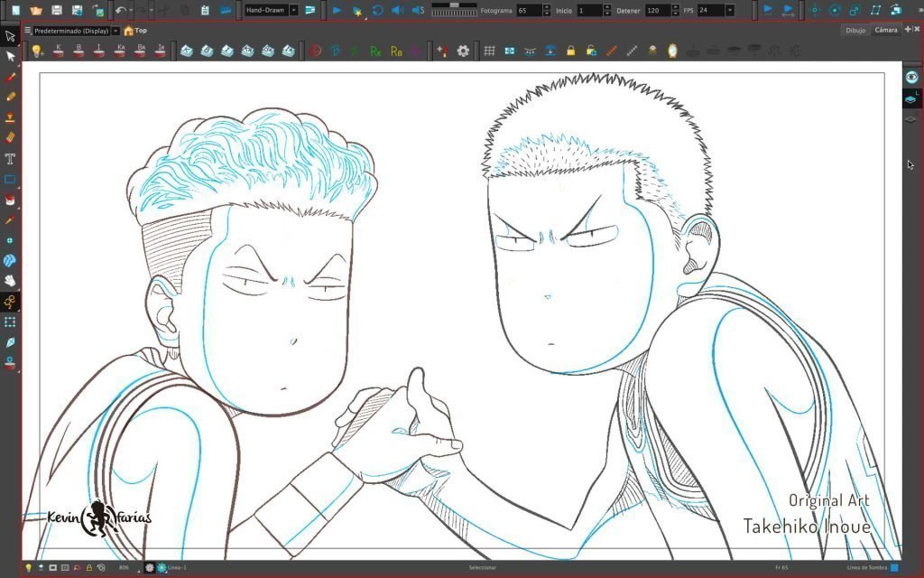Screen dimensions: 924x578
Task: Click the Fotograma frame number field
Action: point(529,11)
